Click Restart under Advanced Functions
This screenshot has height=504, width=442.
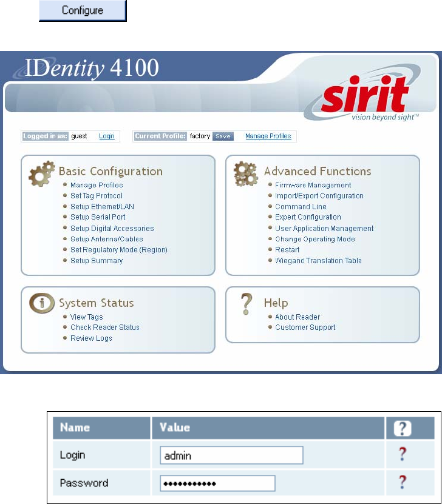(287, 250)
